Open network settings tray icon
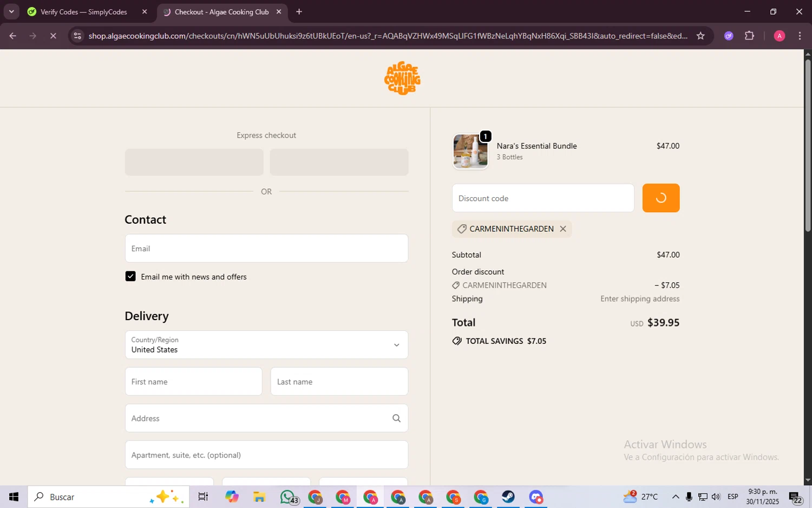The height and width of the screenshot is (508, 812). (x=702, y=497)
